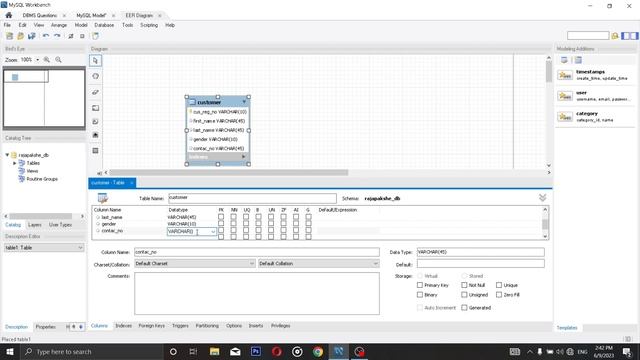Click the timestamps template icon
This screenshot has width=640, height=360.
[x=565, y=75]
